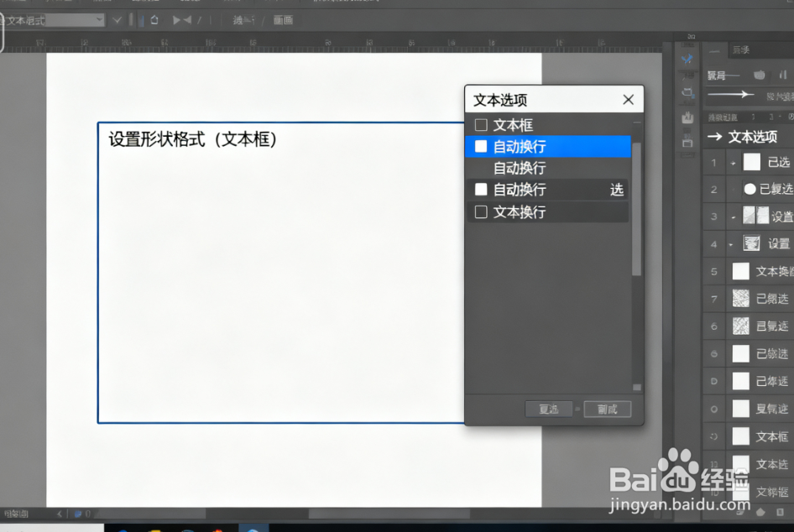
Task: Enable the 文本换行 checkbox at list bottom
Action: point(482,211)
